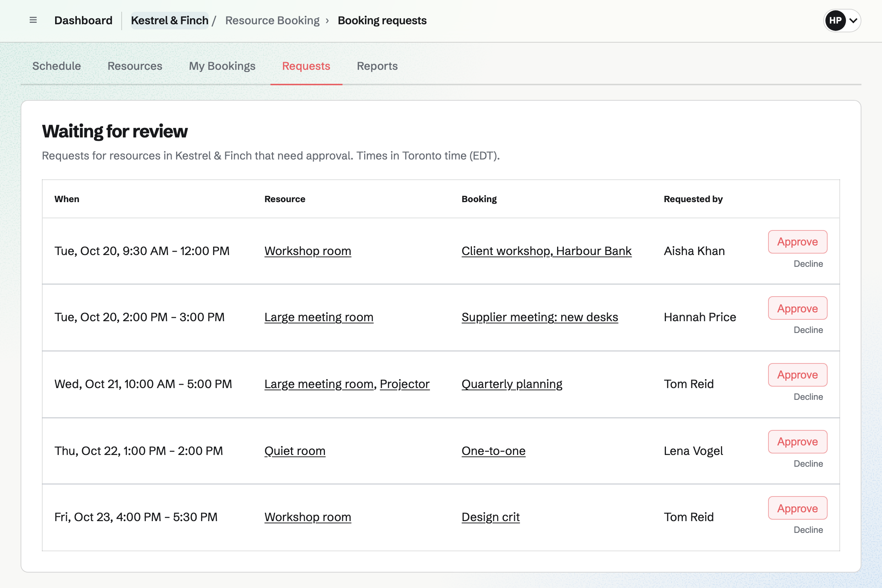Decline the Design crit request
The image size is (882, 588).
pyautogui.click(x=808, y=530)
